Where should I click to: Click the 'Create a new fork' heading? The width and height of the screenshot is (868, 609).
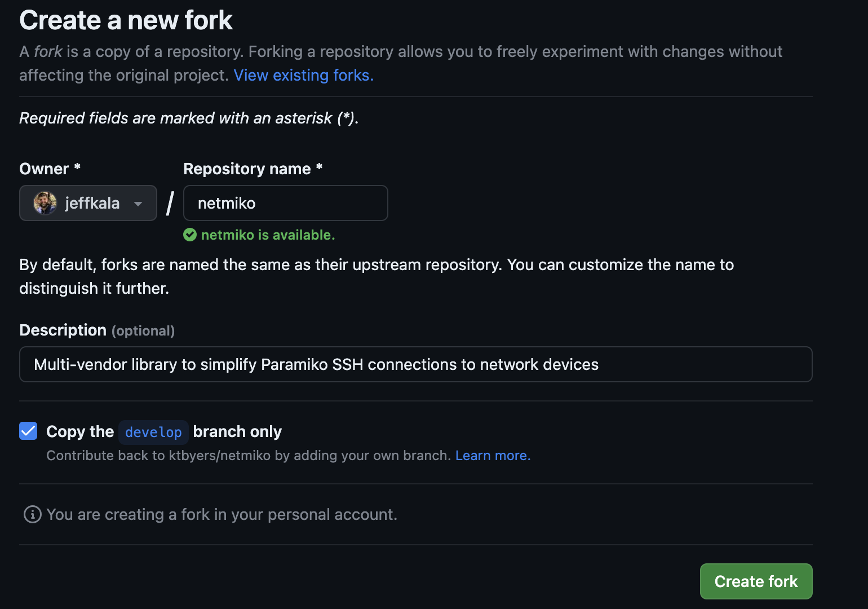[x=126, y=20]
